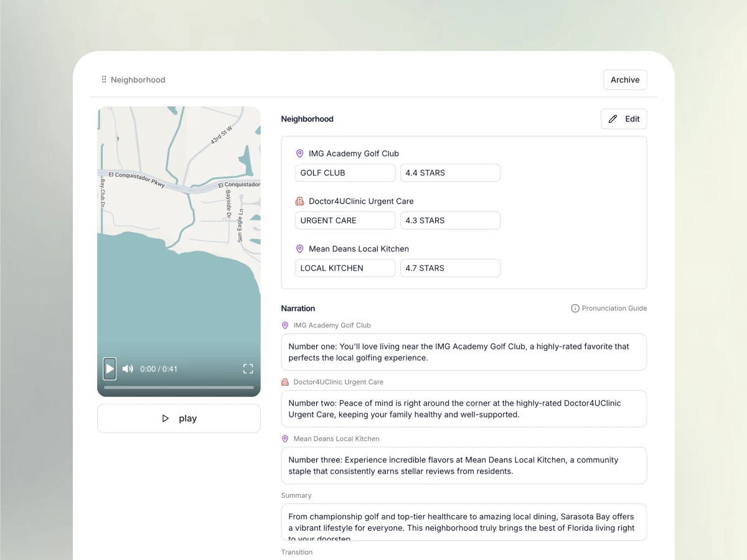Click the GOLF CLUB category input field
Viewport: 747px width, 560px height.
345,172
